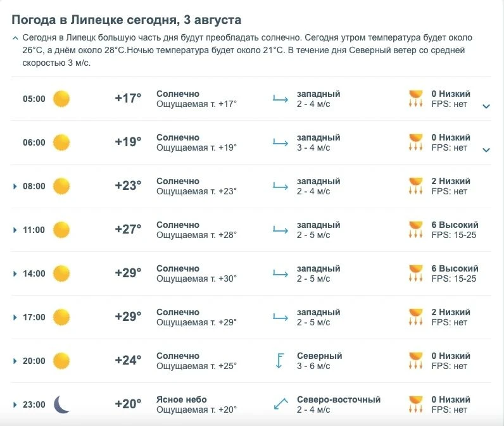The height and width of the screenshot is (426, 504).
Task: Click the moon icon at 23:00
Action: 61,404
